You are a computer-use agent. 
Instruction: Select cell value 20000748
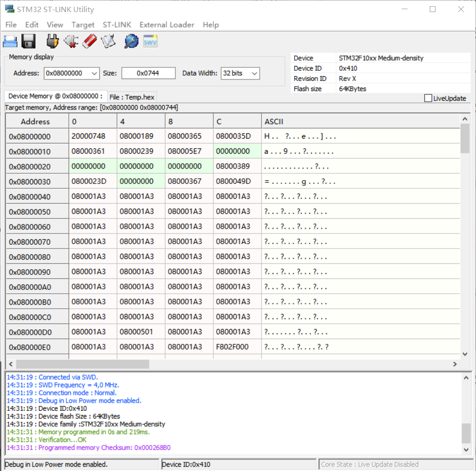(93, 136)
